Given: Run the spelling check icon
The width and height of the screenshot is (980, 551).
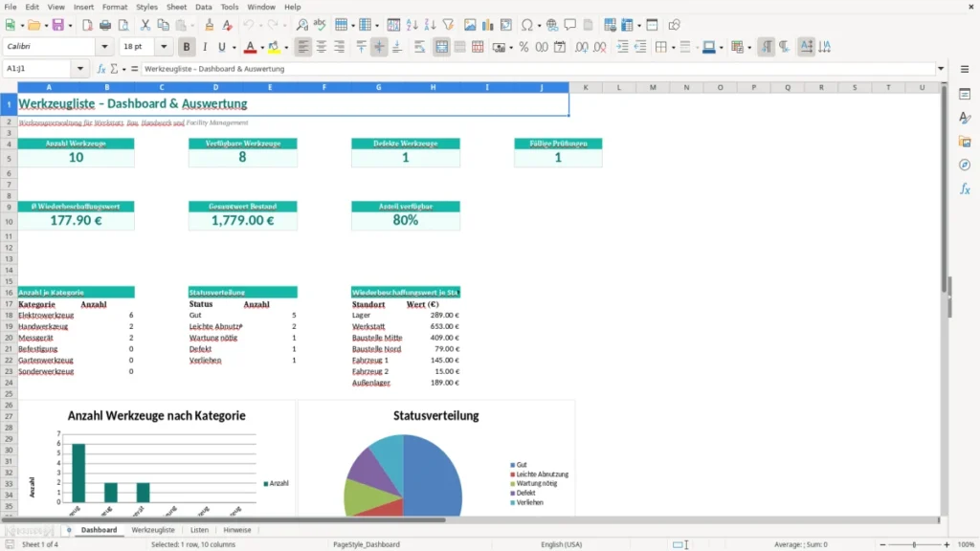Looking at the screenshot, I should 320,25.
